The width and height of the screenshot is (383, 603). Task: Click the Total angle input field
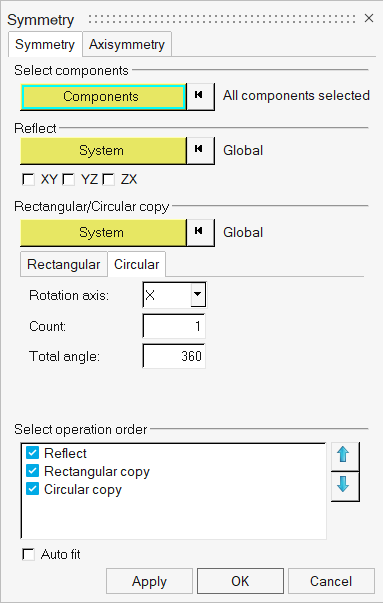[174, 356]
